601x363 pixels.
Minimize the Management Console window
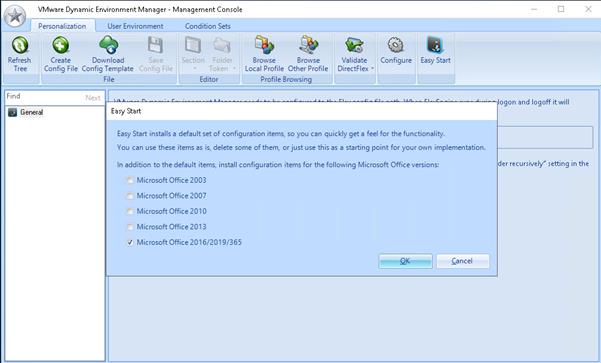point(534,9)
